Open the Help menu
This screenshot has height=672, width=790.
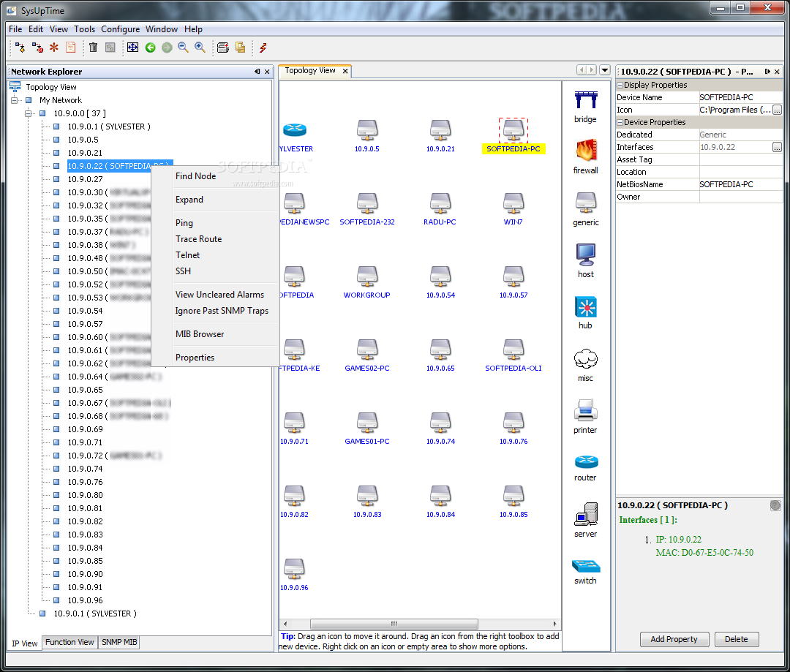click(x=193, y=29)
